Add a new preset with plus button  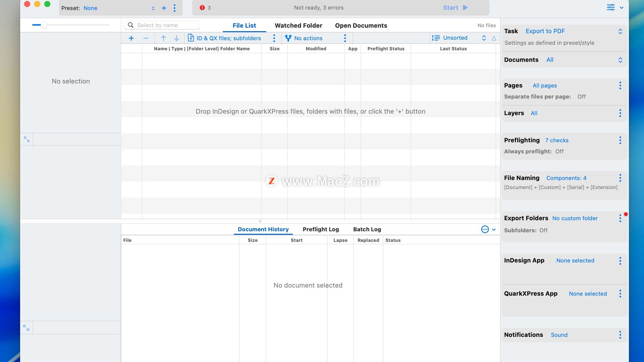click(x=164, y=8)
